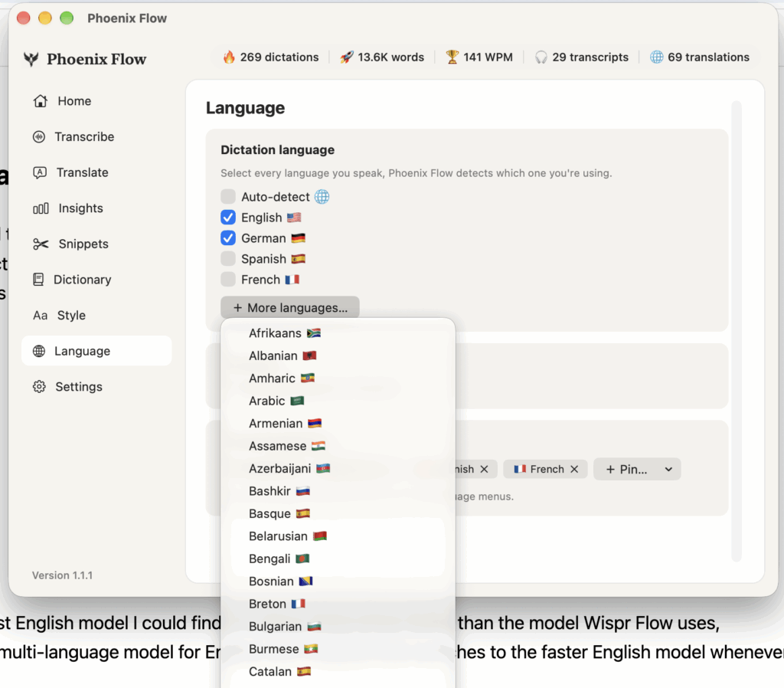Click the globe icon next to Auto-detect
784x688 pixels.
(322, 197)
